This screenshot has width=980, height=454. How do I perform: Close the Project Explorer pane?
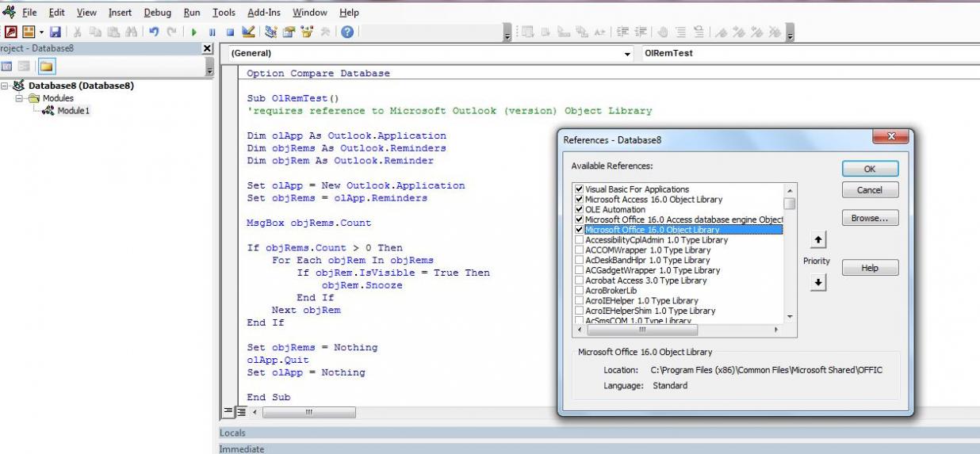(208, 48)
